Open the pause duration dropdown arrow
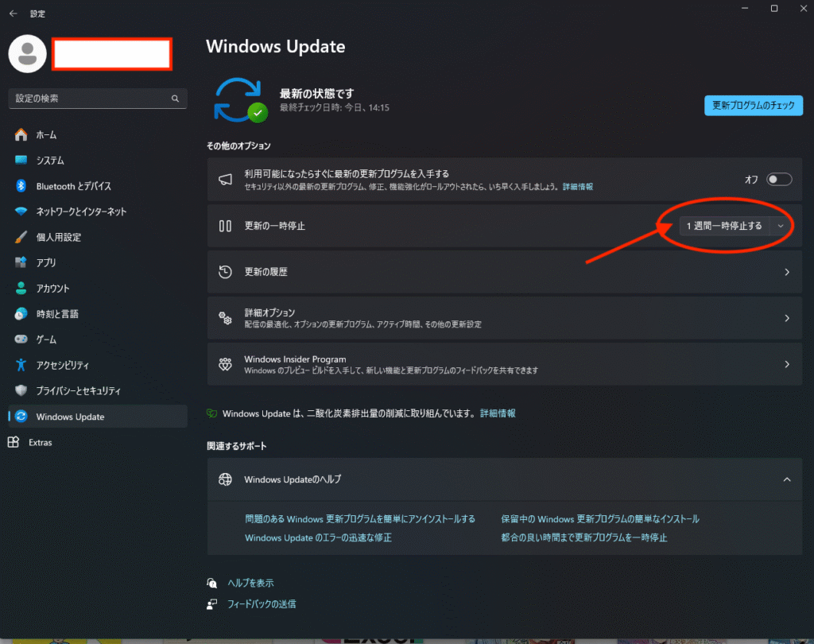This screenshot has height=644, width=814. (x=781, y=226)
